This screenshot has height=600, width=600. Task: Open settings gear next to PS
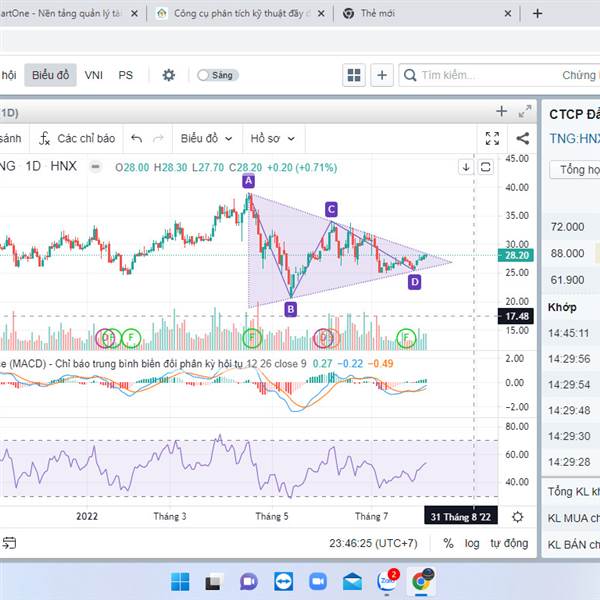168,75
